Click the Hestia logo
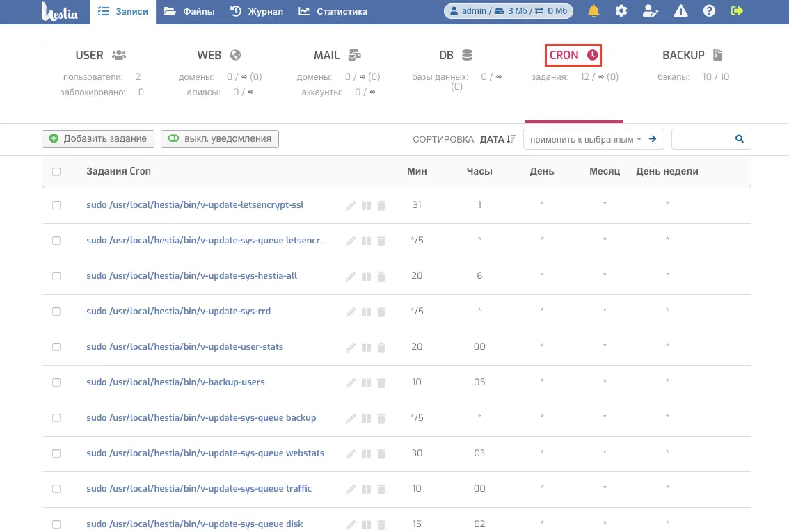Screen dimensions: 789x532 (x=59, y=12)
